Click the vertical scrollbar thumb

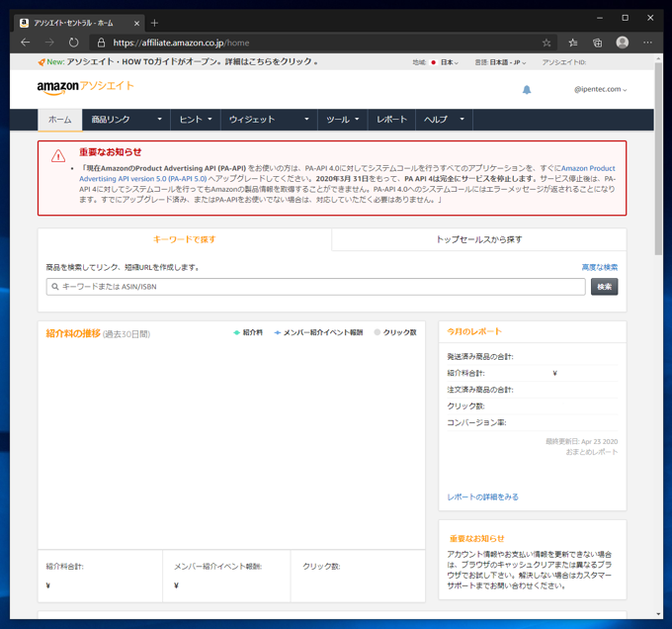tap(659, 158)
